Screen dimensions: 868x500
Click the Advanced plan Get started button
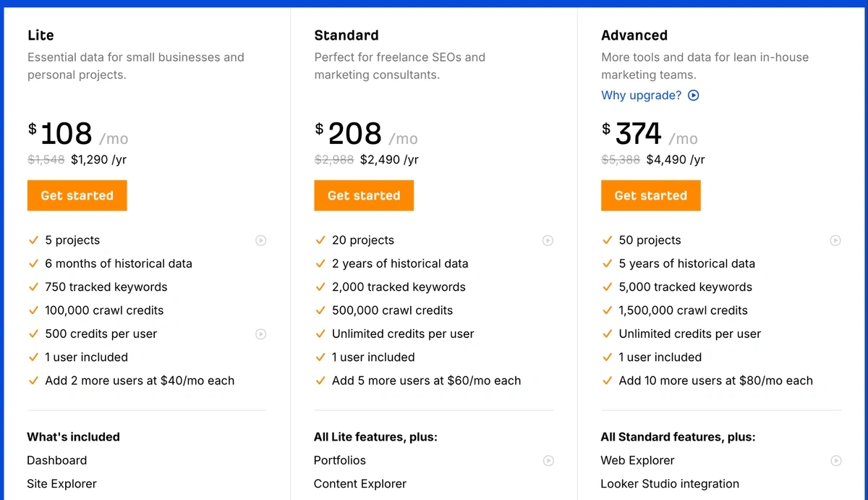651,195
